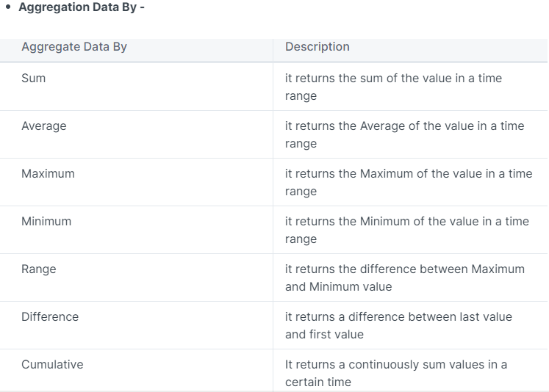The width and height of the screenshot is (549, 392).
Task: Select the 'Range' name cell
Action: coord(39,269)
